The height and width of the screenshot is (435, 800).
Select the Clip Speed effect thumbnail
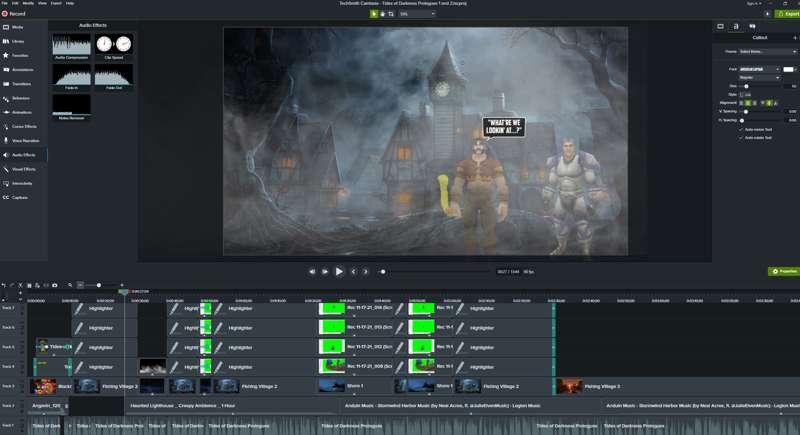pyautogui.click(x=114, y=46)
